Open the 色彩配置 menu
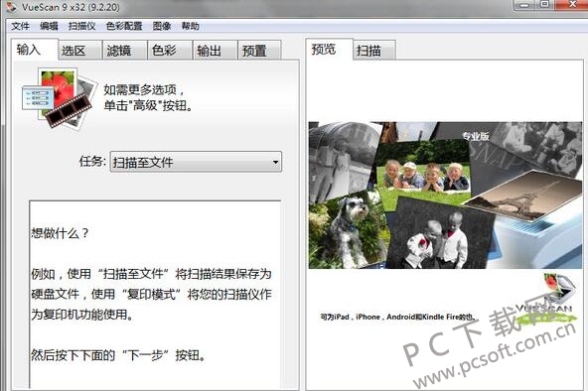The height and width of the screenshot is (391, 588). pyautogui.click(x=124, y=26)
